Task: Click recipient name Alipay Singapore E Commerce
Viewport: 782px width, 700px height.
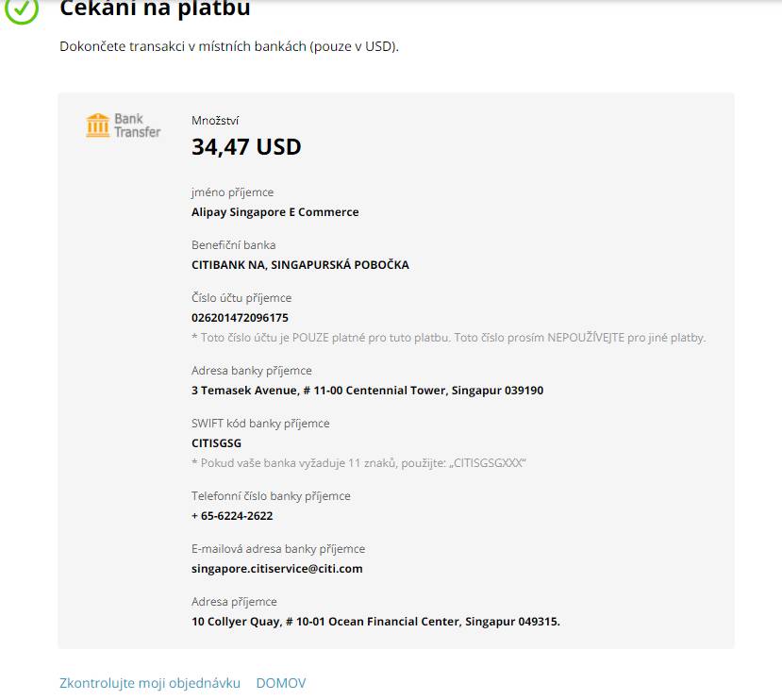Action: click(x=275, y=212)
